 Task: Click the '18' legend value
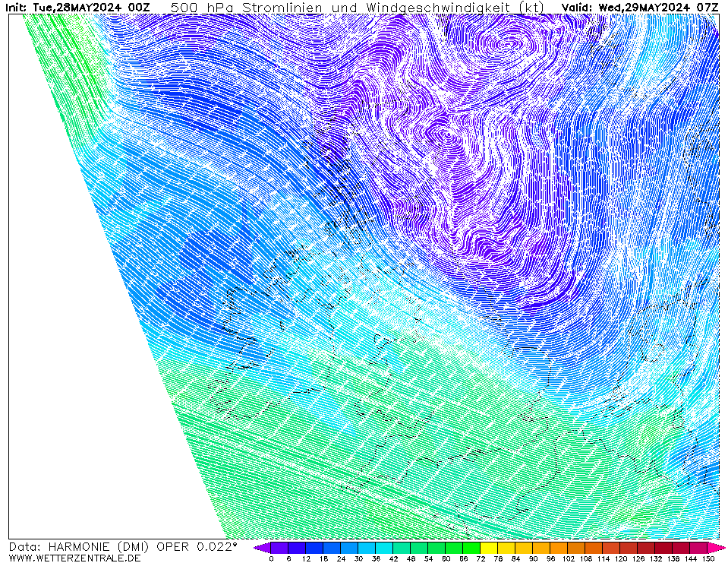coord(323,558)
